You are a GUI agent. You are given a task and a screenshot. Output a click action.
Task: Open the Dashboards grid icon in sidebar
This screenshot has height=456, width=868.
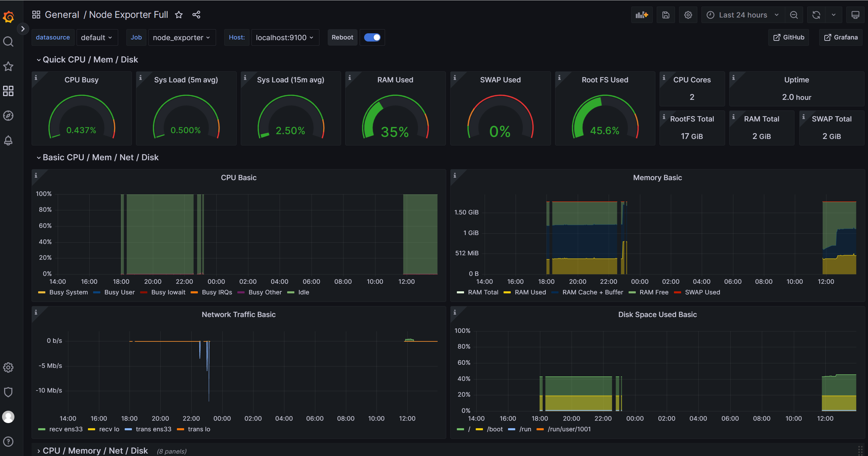click(8, 91)
